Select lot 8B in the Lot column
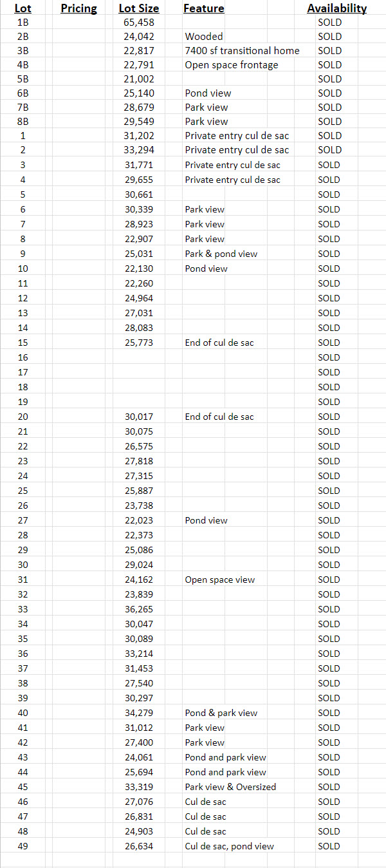The width and height of the screenshot is (386, 868). tap(23, 122)
